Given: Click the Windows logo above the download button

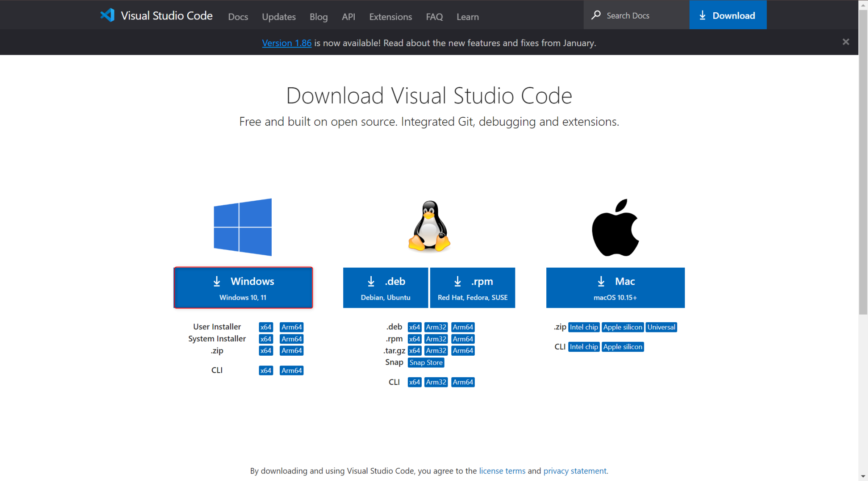Looking at the screenshot, I should pos(243,227).
